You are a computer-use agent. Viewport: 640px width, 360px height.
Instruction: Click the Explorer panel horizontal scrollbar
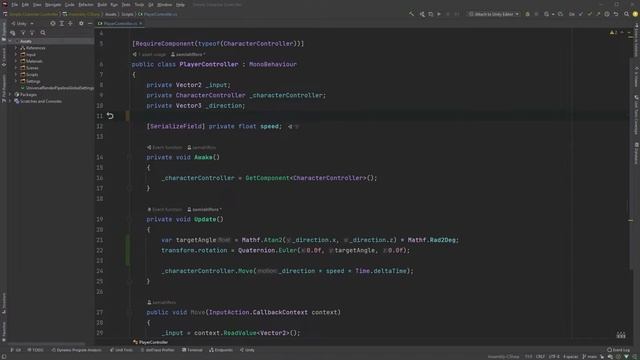coord(47,344)
